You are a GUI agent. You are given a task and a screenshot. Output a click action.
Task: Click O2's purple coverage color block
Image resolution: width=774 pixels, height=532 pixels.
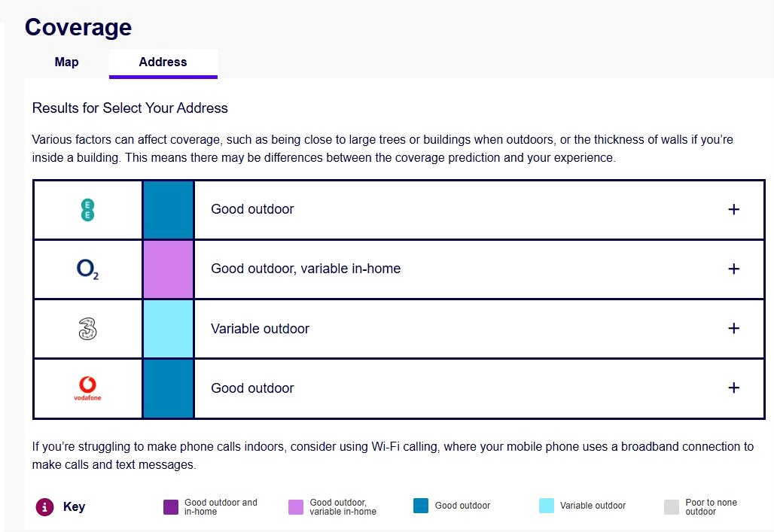(168, 269)
